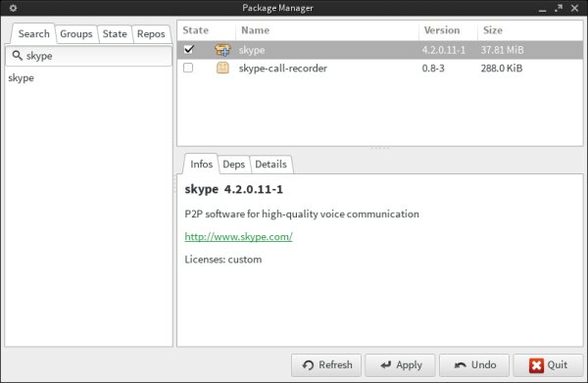Close the Package Manager window
588x383 pixels.
[x=574, y=8]
